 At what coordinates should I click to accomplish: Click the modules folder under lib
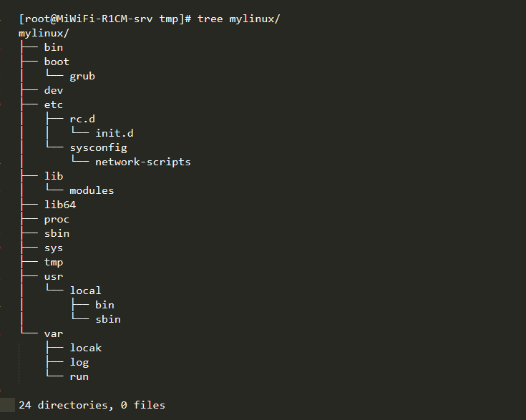[92, 190]
